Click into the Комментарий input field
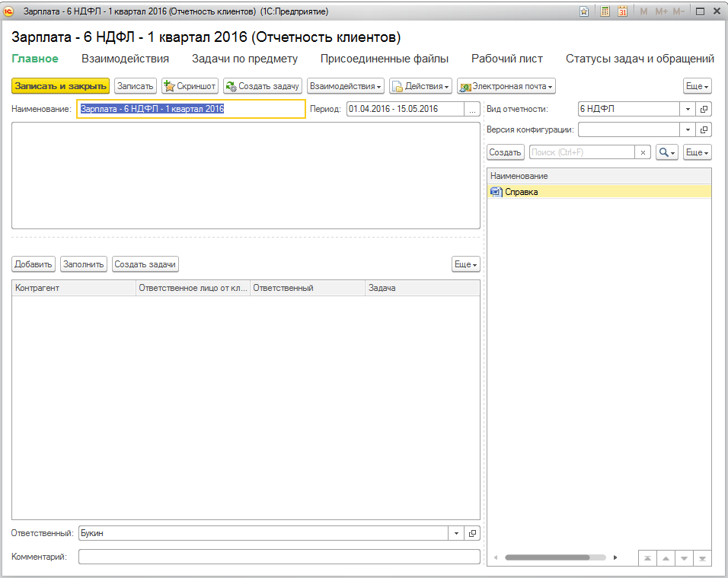Image resolution: width=728 pixels, height=578 pixels. (x=279, y=557)
